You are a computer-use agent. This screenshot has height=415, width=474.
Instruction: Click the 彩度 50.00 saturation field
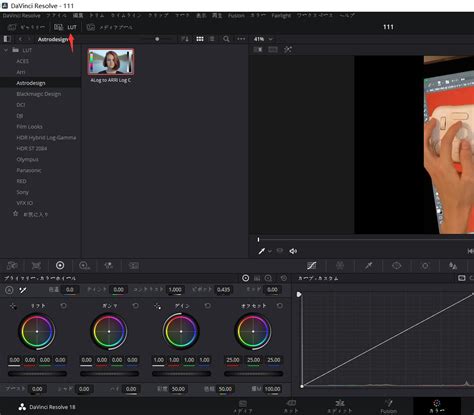[x=178, y=389]
